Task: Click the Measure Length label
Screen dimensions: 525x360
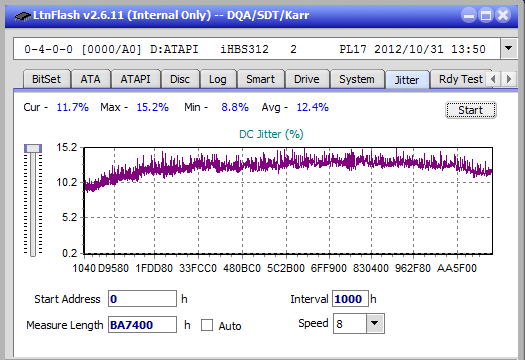Action: (65, 325)
